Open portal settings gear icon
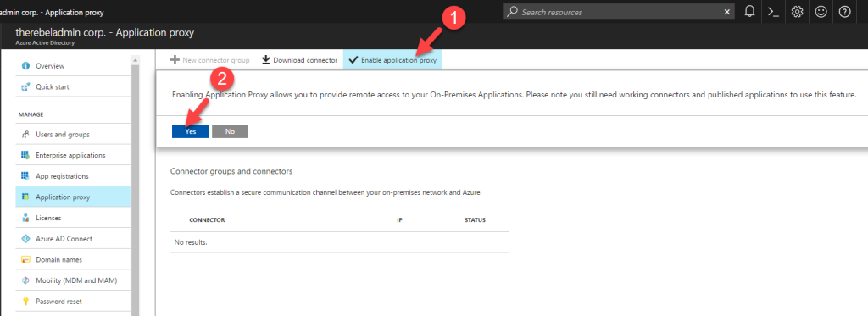This screenshot has width=868, height=316. 797,12
